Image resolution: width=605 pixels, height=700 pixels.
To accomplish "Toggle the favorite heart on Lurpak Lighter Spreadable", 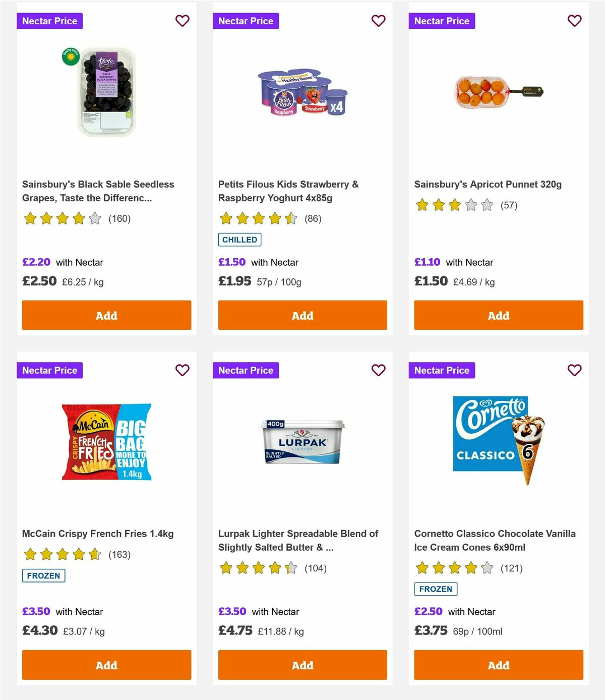I will click(x=378, y=370).
